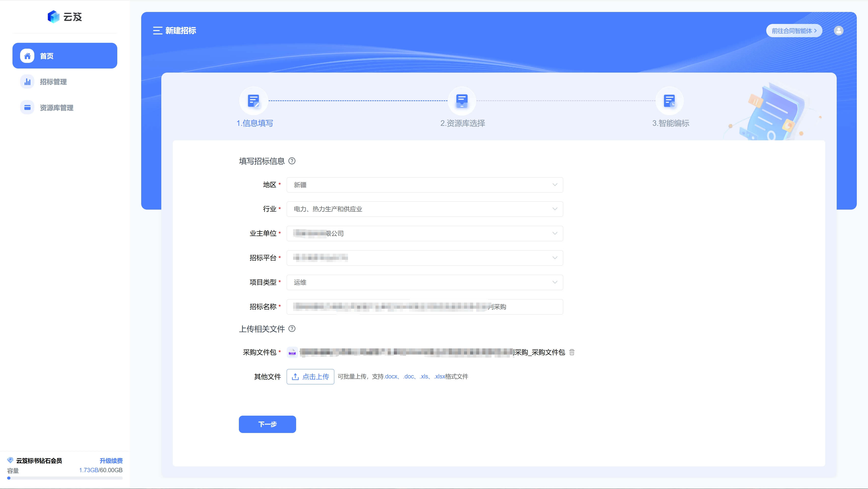Click the 1.信息填写 step icon
The height and width of the screenshot is (489, 868).
[x=253, y=101]
